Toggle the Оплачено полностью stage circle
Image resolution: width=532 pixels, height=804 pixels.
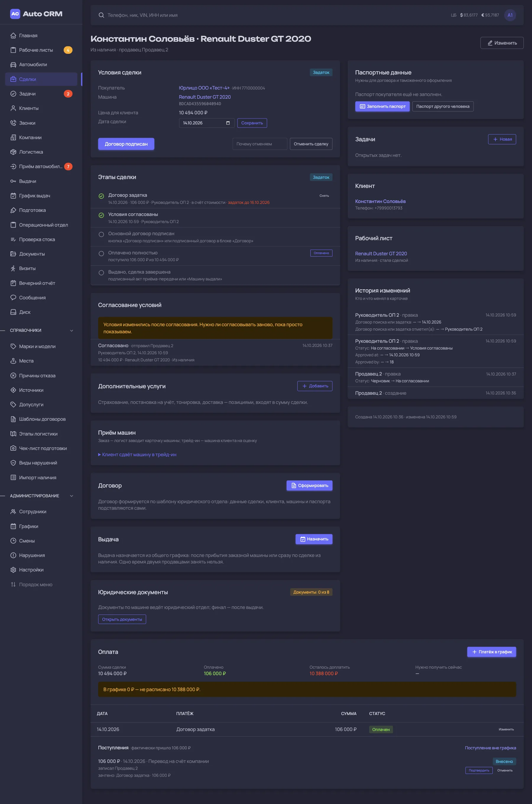pyautogui.click(x=101, y=254)
